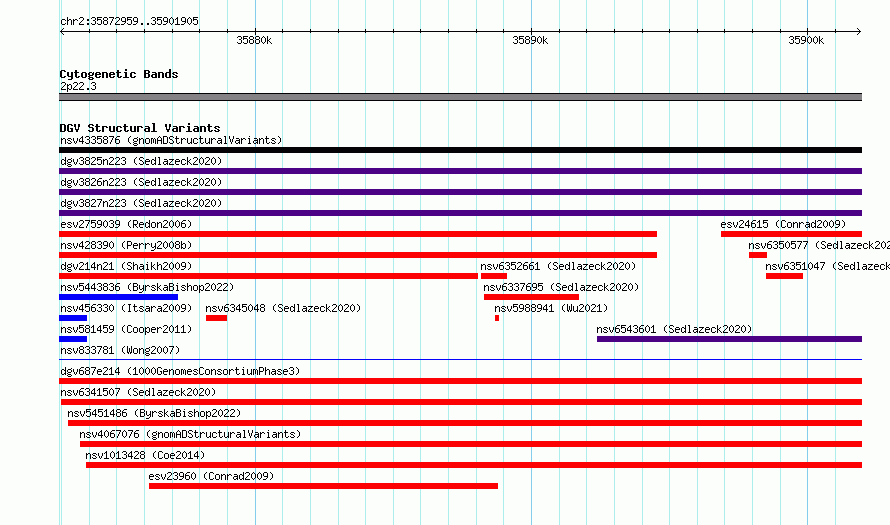
Task: Select nsv6352661 Sedlazeck2020 label
Action: coord(558,266)
